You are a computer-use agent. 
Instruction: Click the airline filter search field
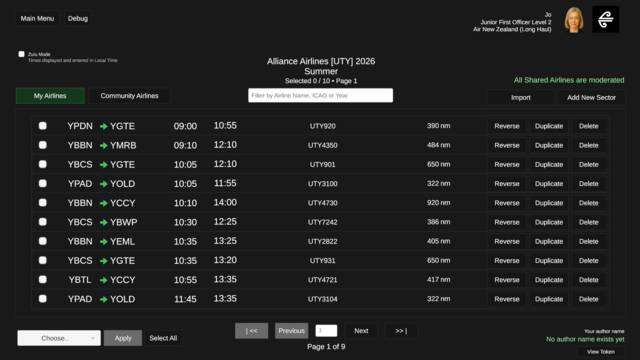[320, 96]
